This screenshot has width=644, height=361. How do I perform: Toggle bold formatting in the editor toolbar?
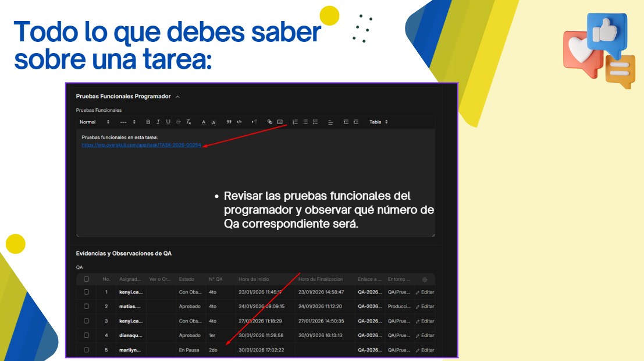coord(148,122)
